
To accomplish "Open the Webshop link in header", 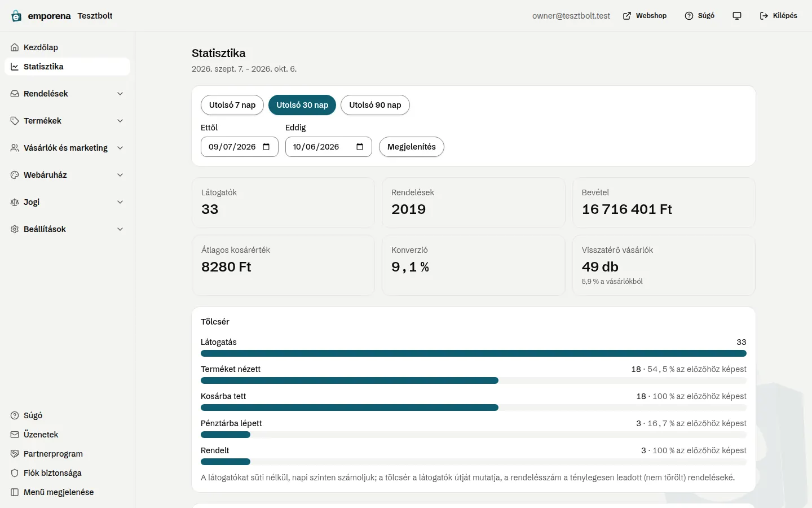I will pyautogui.click(x=645, y=16).
